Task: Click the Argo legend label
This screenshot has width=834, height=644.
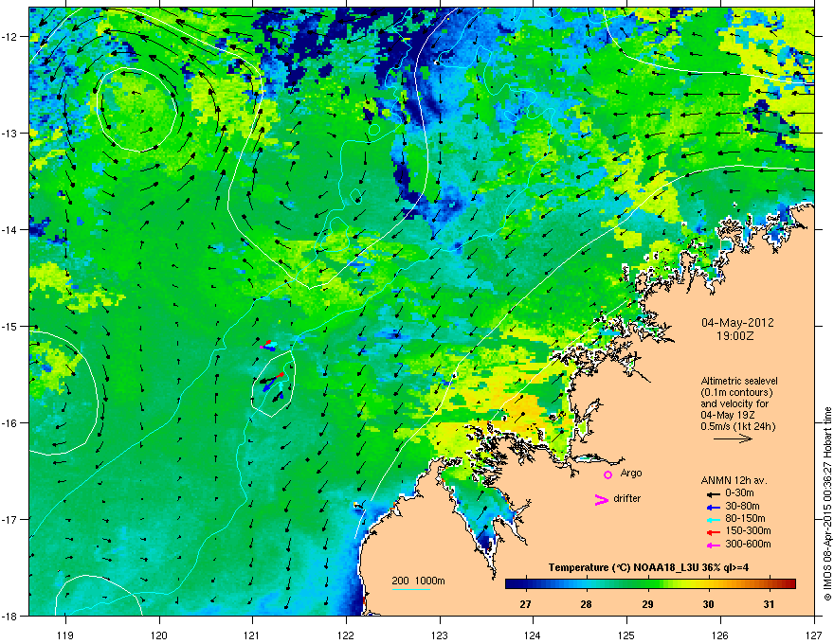Action: click(631, 473)
